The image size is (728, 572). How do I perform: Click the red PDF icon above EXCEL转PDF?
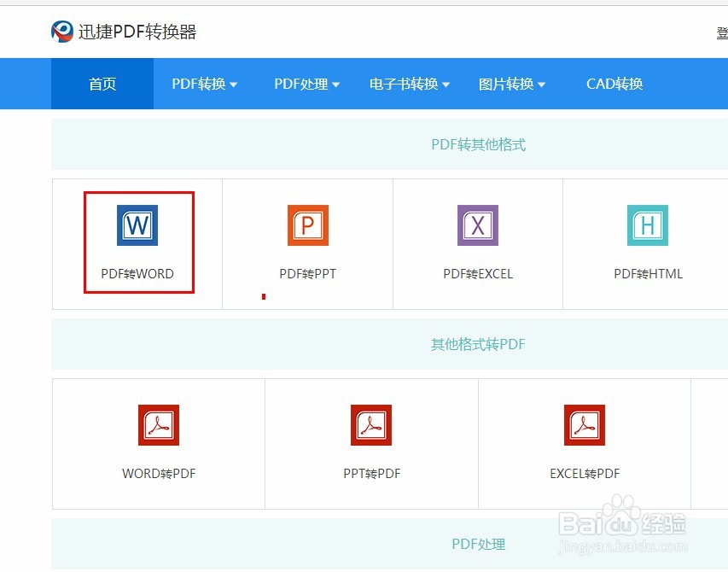coord(585,425)
